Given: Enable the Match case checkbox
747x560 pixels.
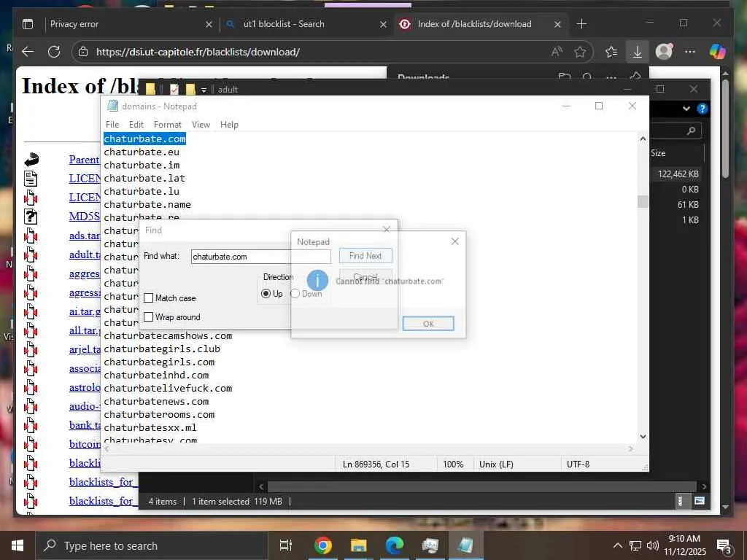Looking at the screenshot, I should tap(149, 298).
